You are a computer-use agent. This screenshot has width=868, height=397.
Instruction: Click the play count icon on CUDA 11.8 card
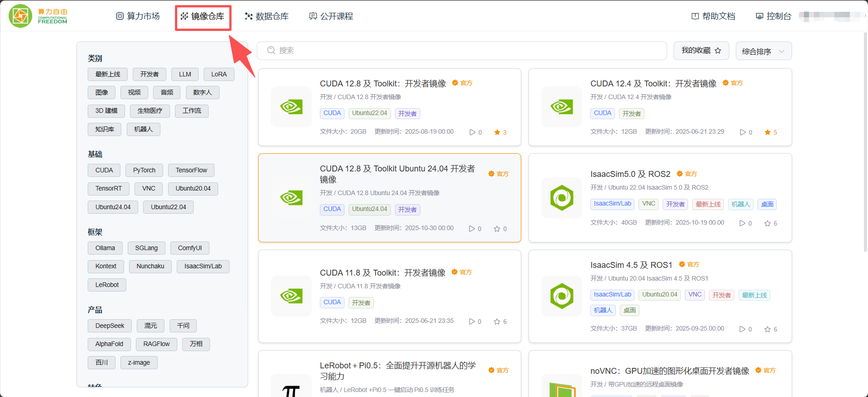[472, 322]
